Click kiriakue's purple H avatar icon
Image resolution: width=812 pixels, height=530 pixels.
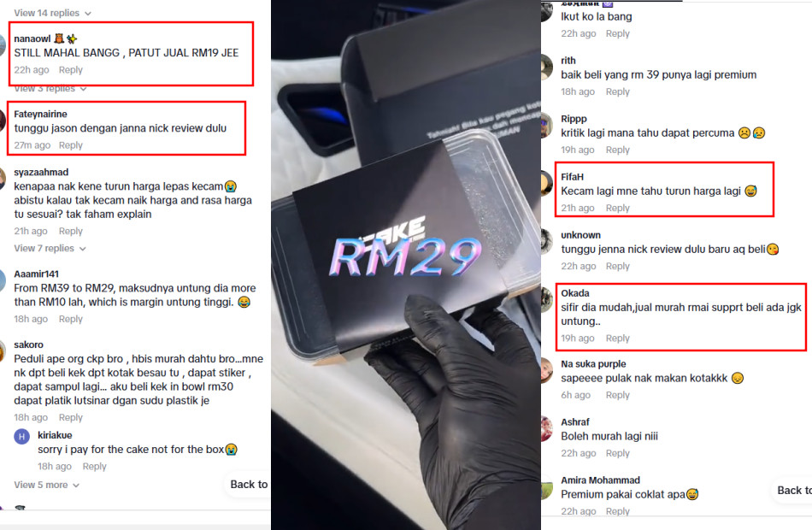(x=21, y=437)
